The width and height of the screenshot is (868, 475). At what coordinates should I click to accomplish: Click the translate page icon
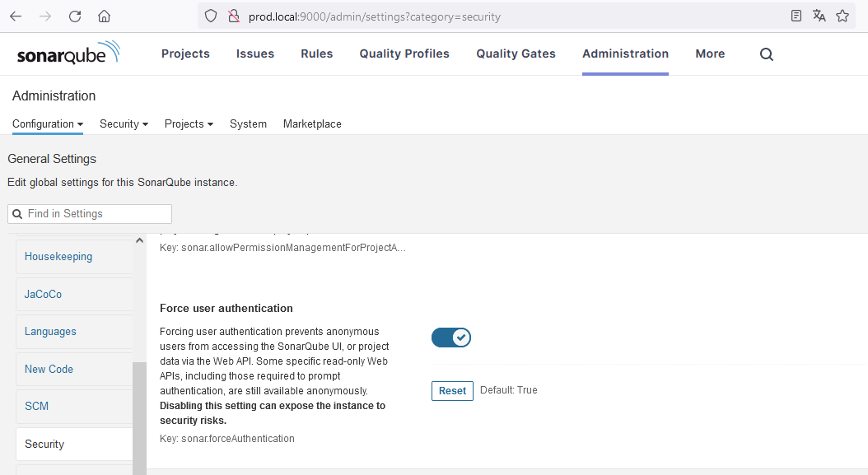coord(819,16)
